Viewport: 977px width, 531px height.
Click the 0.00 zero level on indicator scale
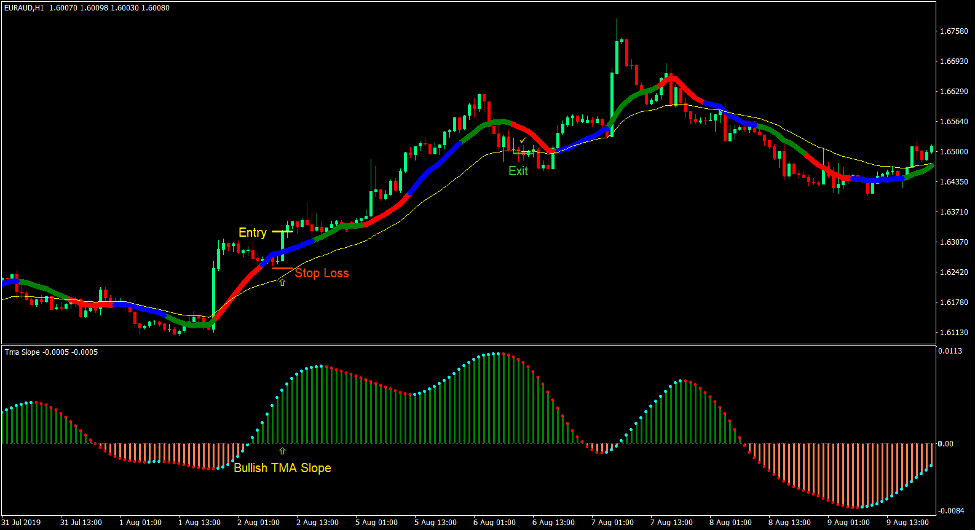948,443
